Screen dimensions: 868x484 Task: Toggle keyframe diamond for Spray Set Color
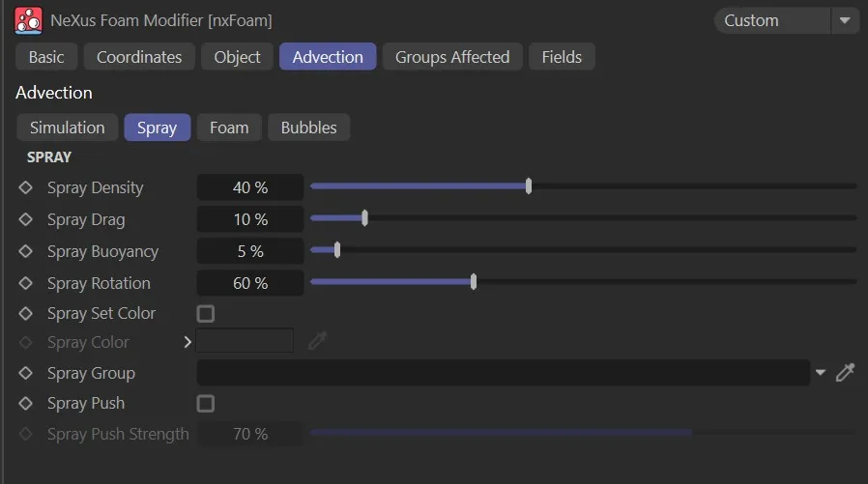click(x=25, y=314)
